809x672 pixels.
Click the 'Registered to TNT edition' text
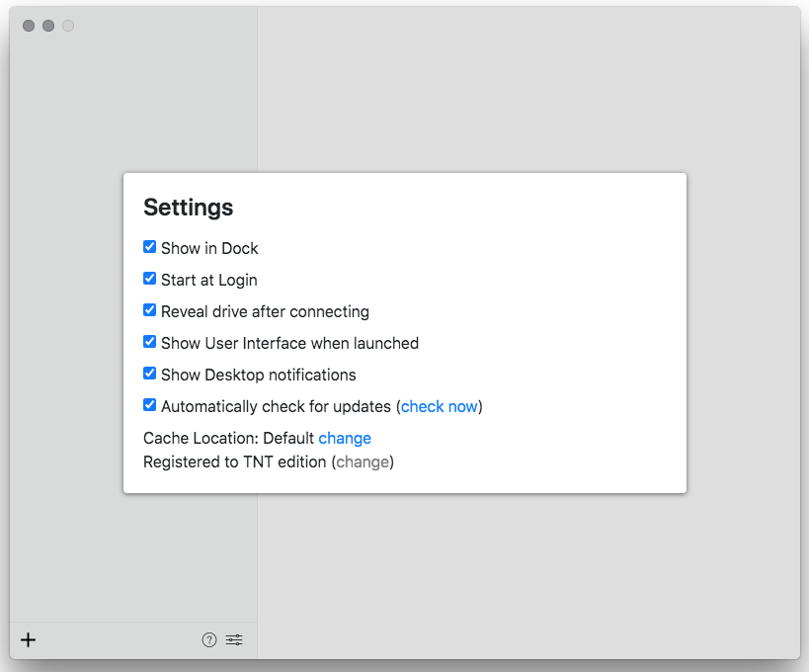pyautogui.click(x=234, y=462)
